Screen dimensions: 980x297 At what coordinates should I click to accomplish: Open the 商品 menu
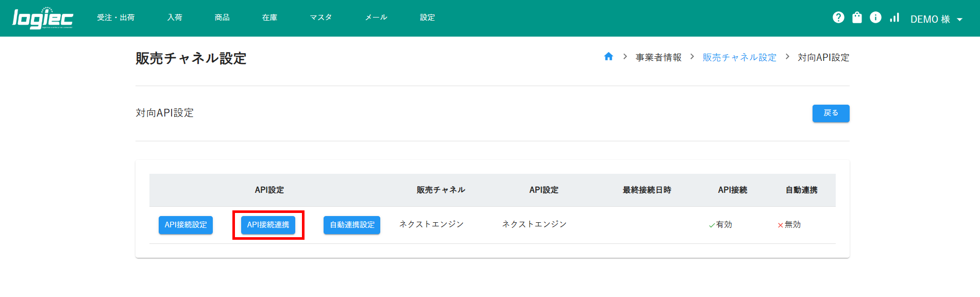click(x=222, y=18)
